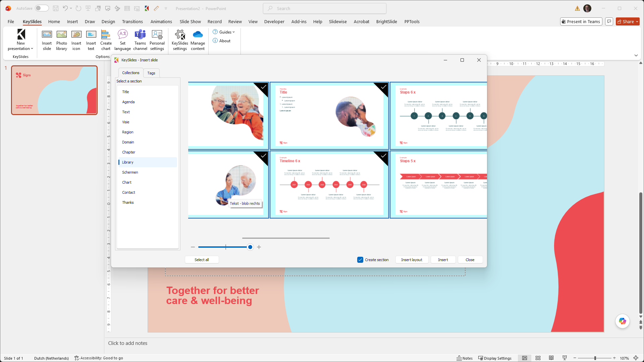Click the Copilot floating icon
The image size is (644, 362).
623,321
